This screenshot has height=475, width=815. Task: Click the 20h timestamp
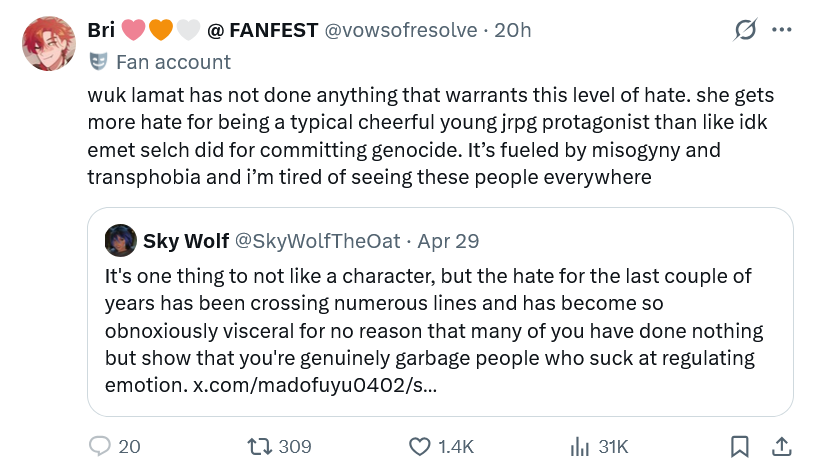(x=512, y=30)
